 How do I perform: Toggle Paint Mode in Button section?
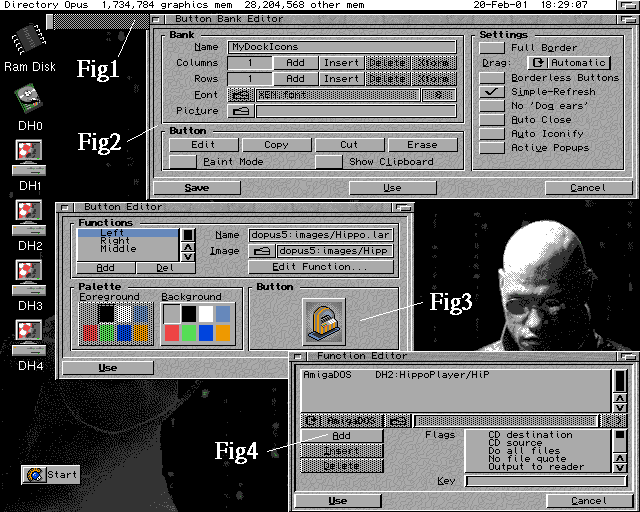coord(182,161)
